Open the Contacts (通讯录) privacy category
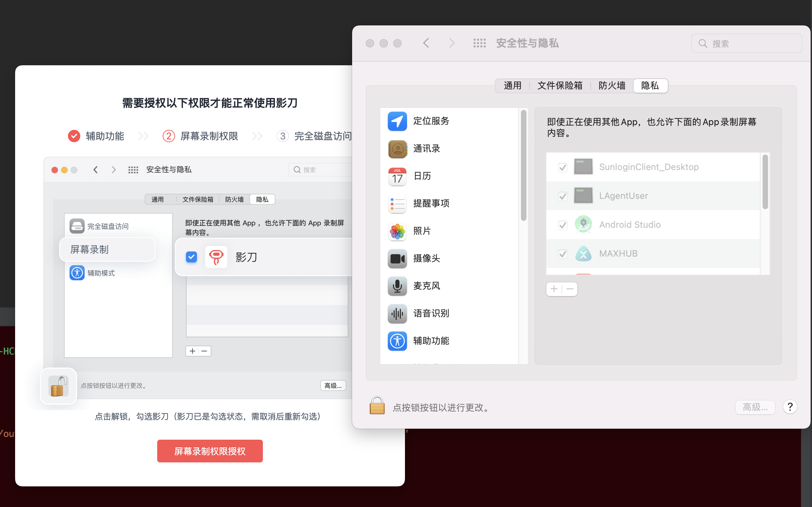This screenshot has width=812, height=507. pyautogui.click(x=426, y=148)
